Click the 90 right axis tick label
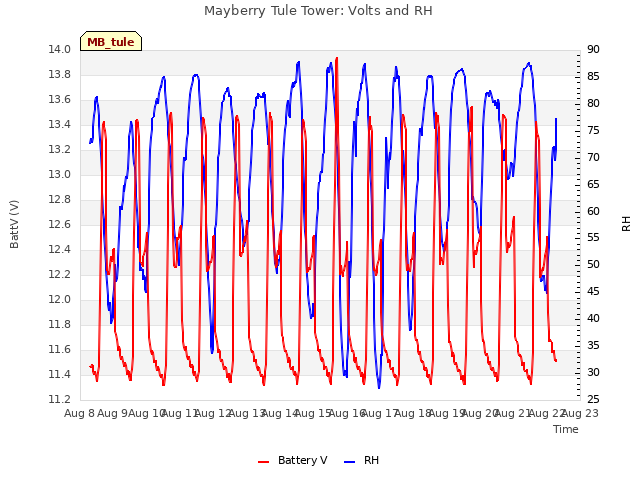 593,50
